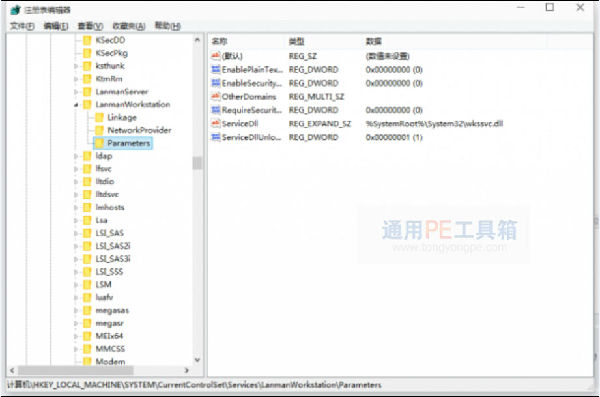Click the lmhosts folder icon
Image resolution: width=600 pixels, height=397 pixels.
pyautogui.click(x=87, y=207)
